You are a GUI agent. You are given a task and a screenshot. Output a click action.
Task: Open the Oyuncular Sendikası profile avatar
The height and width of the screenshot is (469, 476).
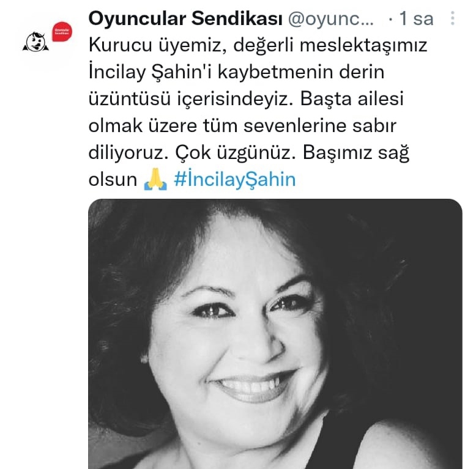click(x=47, y=37)
